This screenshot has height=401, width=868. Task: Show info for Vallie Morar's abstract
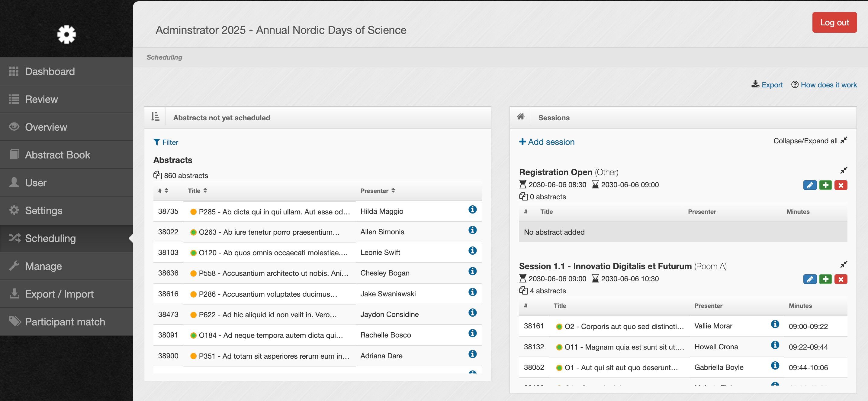pyautogui.click(x=775, y=324)
